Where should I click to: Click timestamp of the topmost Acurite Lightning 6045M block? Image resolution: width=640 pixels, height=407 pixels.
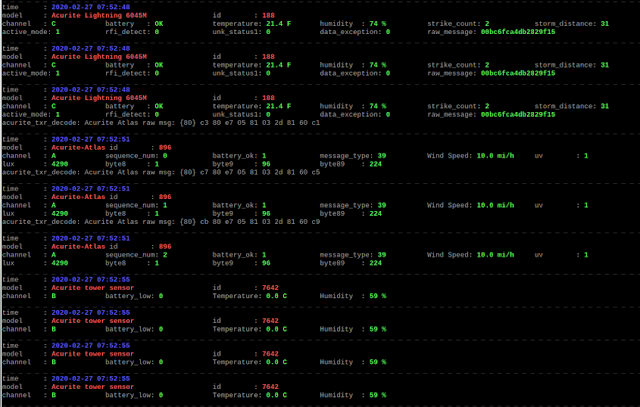(91, 7)
